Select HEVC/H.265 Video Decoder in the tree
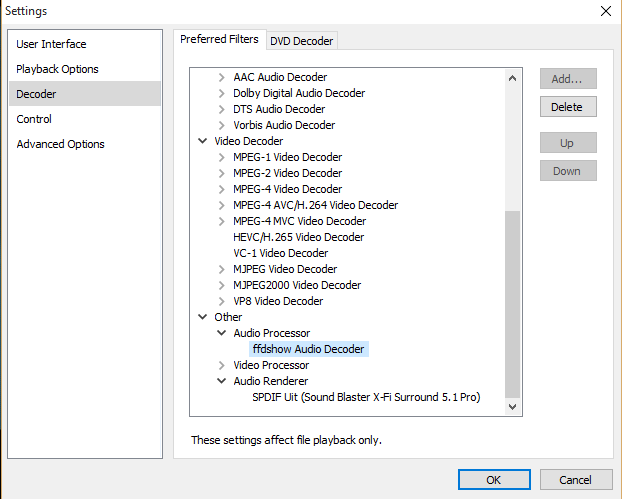Screen dimensions: 622x499 point(298,237)
